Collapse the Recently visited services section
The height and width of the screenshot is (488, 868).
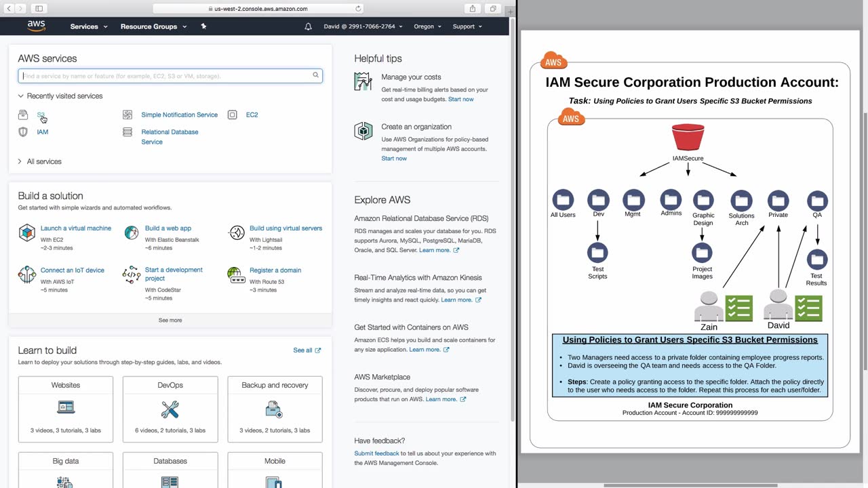(x=60, y=96)
